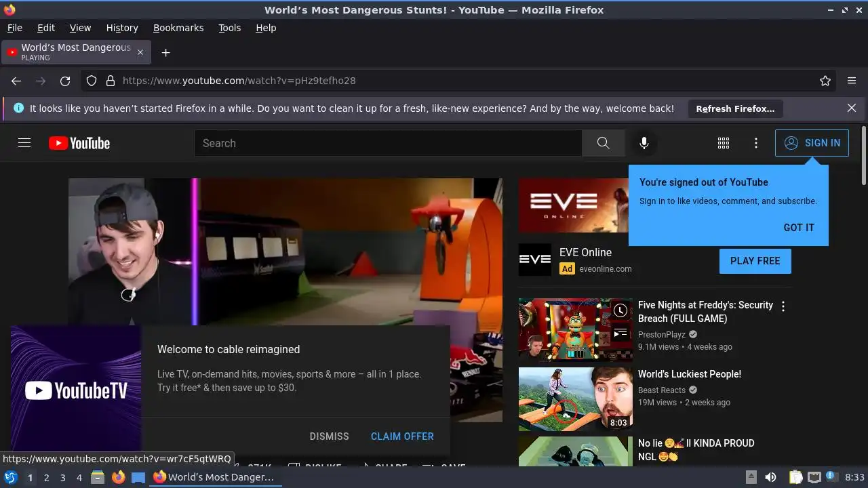Open the removable media eject tray icon
Screen dimensions: 868x488
751,477
